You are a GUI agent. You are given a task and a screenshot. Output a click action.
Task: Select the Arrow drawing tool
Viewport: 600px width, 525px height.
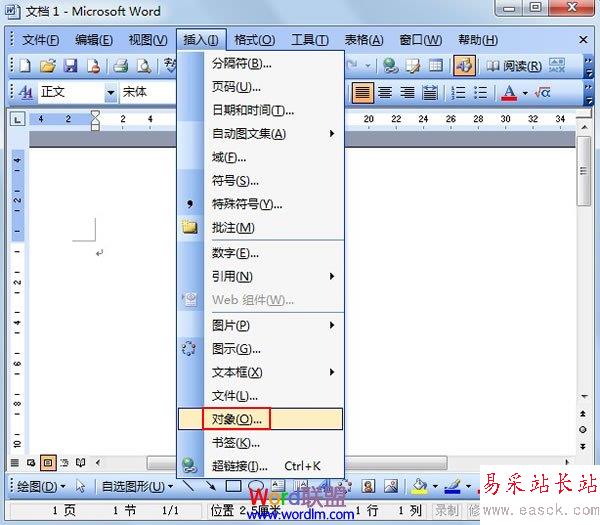pyautogui.click(x=211, y=486)
